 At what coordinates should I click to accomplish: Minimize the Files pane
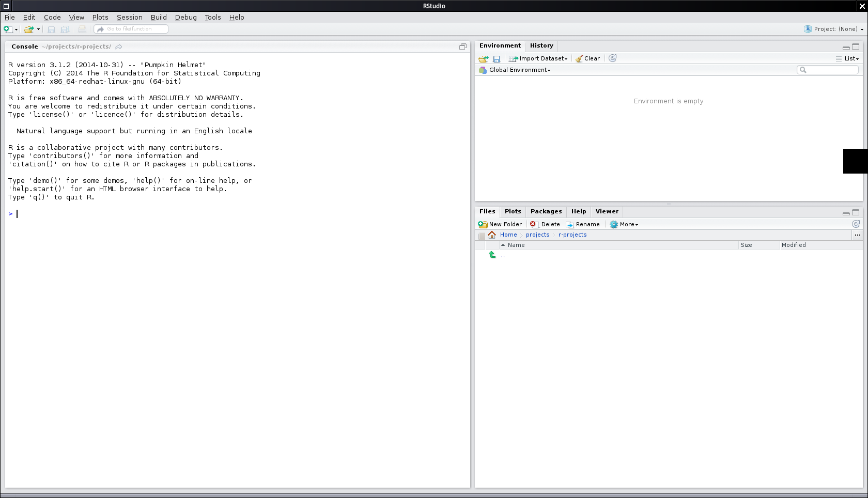[x=846, y=213]
